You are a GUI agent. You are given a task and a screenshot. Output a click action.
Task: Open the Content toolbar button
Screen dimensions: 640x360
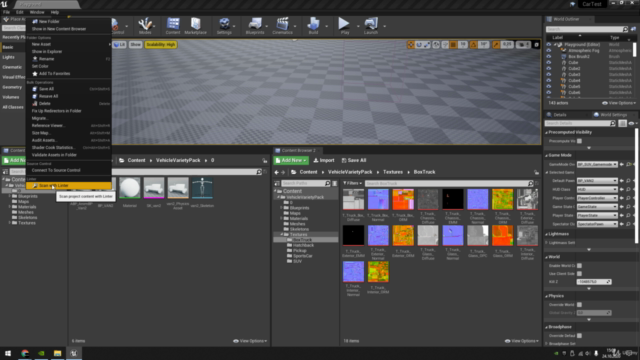pos(173,26)
